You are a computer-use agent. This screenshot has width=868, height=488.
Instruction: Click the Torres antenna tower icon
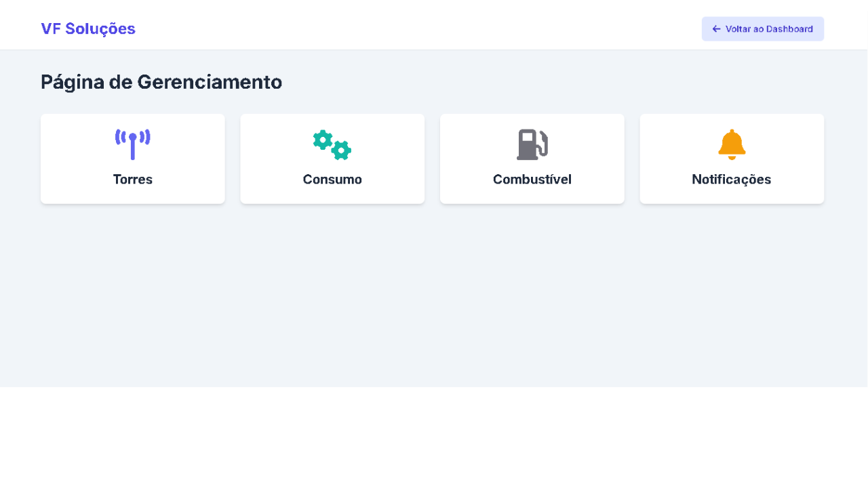133,144
